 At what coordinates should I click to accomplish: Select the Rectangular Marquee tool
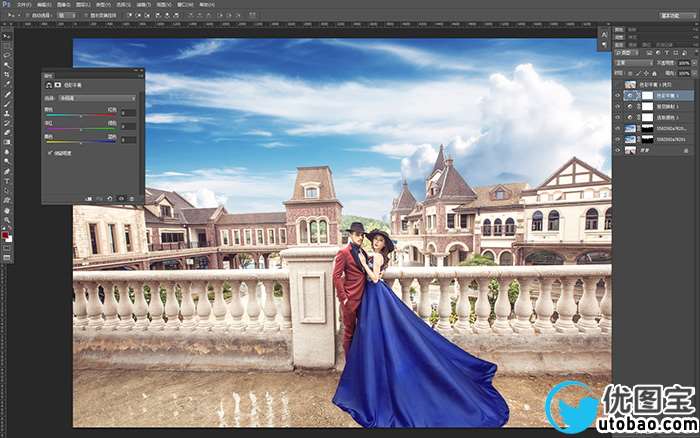(7, 46)
